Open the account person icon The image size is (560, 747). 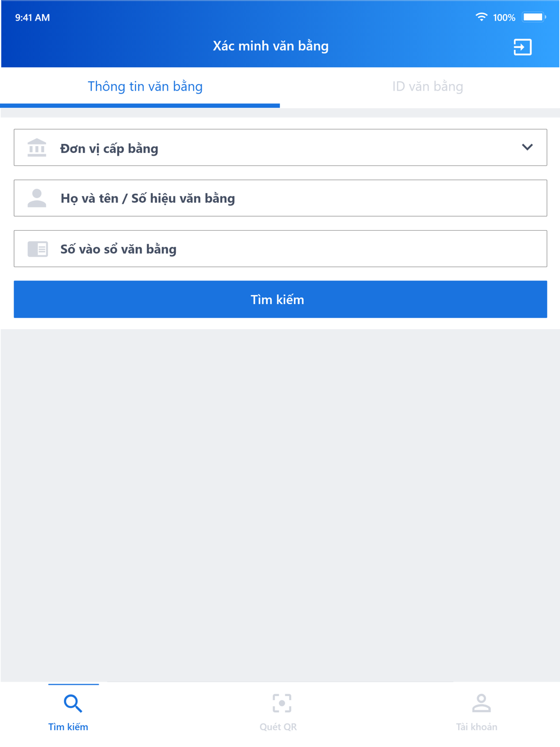pos(481,703)
